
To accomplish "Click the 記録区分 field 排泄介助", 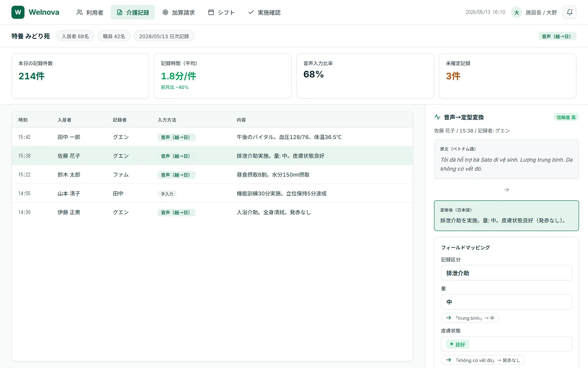I will click(x=506, y=273).
